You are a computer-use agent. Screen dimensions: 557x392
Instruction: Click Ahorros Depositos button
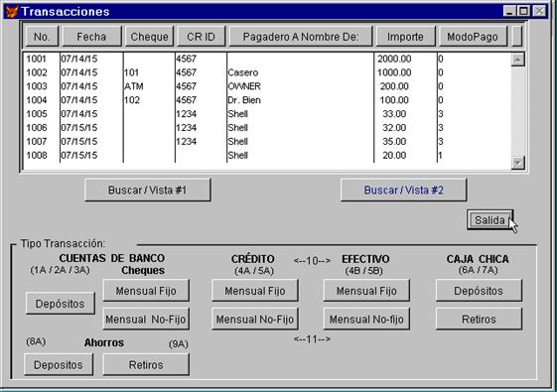(59, 364)
